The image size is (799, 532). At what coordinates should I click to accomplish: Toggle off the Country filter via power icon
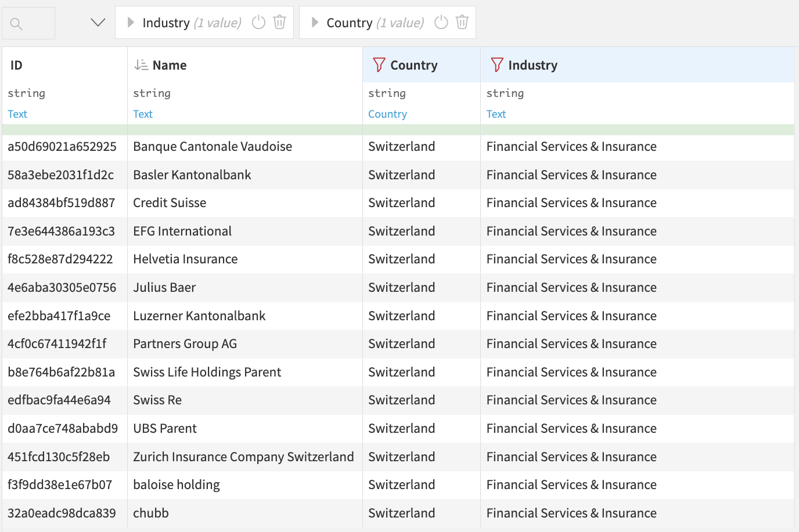point(441,22)
